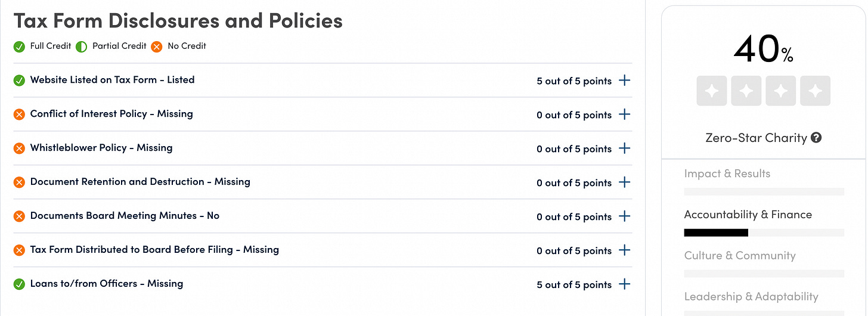Screen dimensions: 868x316
Task: Select the Accountability & Finance section
Action: pyautogui.click(x=748, y=215)
